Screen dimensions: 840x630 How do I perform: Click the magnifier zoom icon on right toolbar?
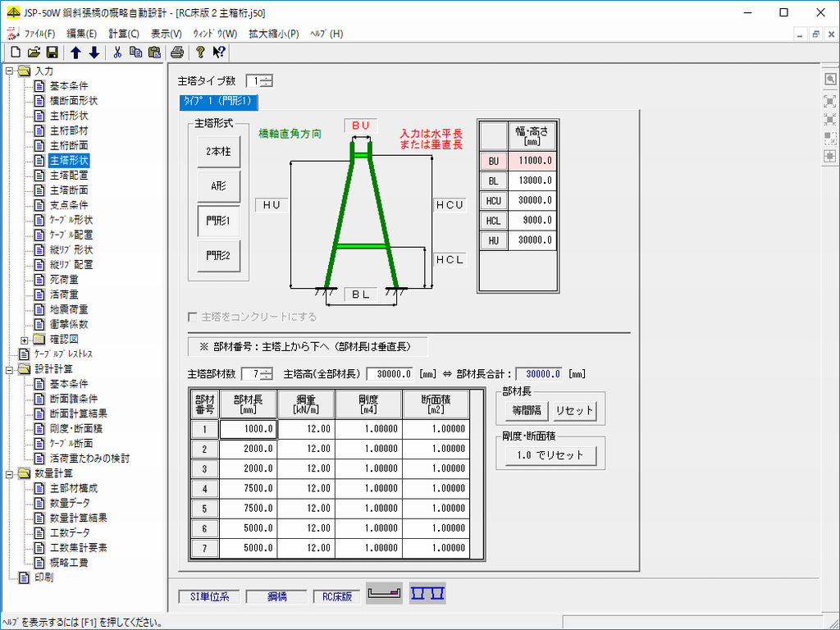point(830,80)
